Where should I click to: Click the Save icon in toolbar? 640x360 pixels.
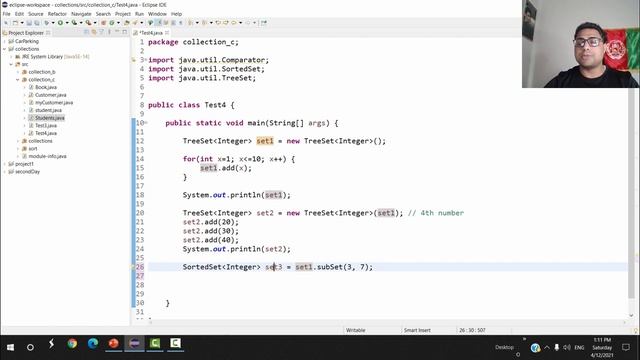coord(29,23)
